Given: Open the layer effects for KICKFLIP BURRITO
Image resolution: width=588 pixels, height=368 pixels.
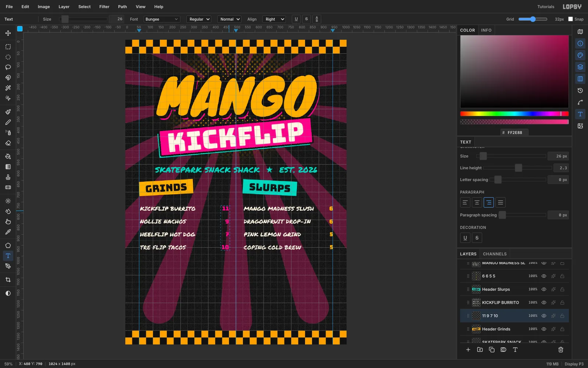Looking at the screenshot, I should tap(553, 302).
